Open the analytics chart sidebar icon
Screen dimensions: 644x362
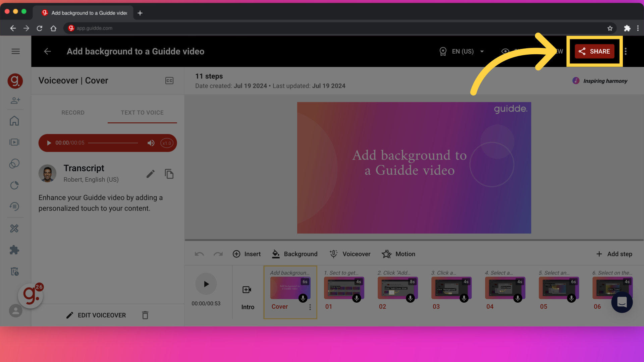[14, 185]
